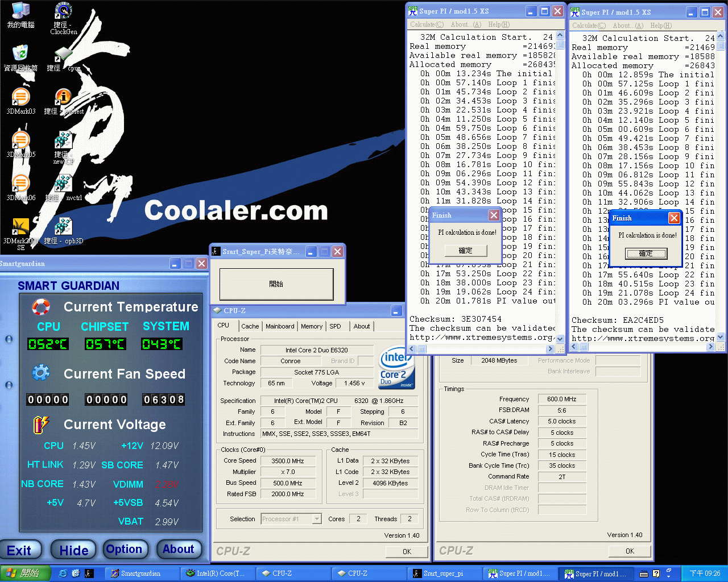Click the voltage battery icon in Smart Guardian
Viewport: 728px width, 582px height.
tap(41, 425)
